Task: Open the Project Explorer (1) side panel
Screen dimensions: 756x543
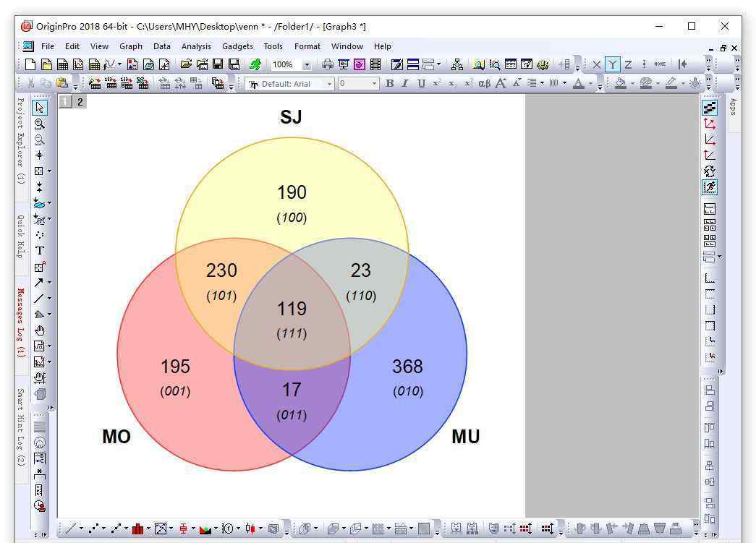Action: click(x=20, y=141)
